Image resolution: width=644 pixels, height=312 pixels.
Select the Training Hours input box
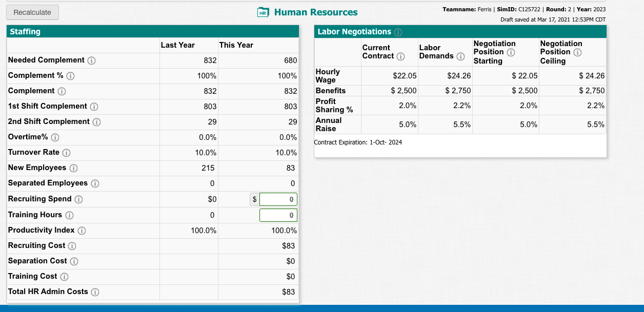pyautogui.click(x=277, y=215)
